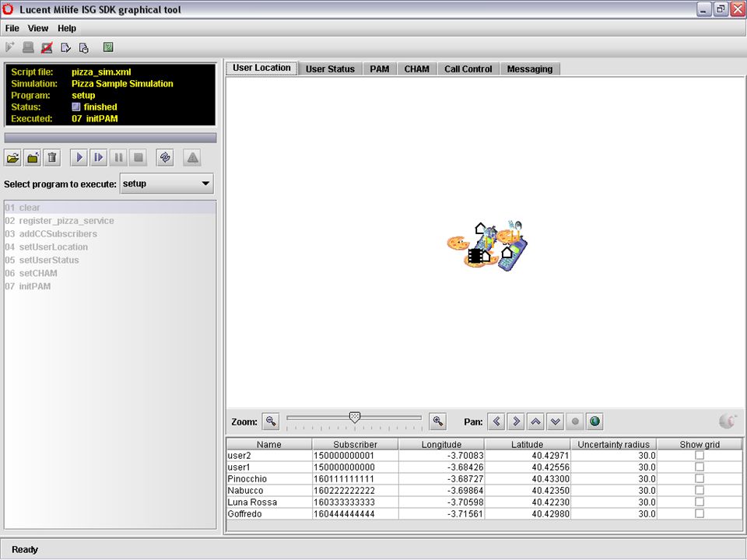Click the Pinocchio name cell
Image resolution: width=747 pixels, height=560 pixels.
pyautogui.click(x=269, y=479)
